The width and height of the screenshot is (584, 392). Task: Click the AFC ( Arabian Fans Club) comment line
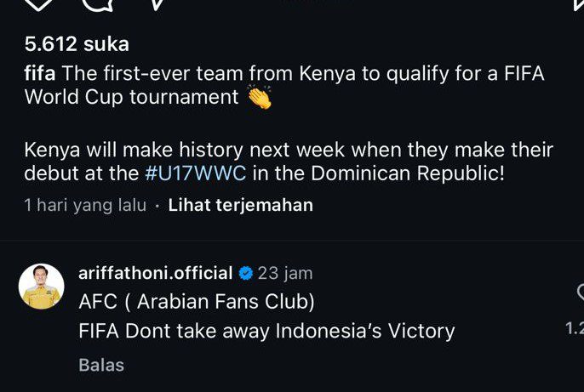pos(197,302)
